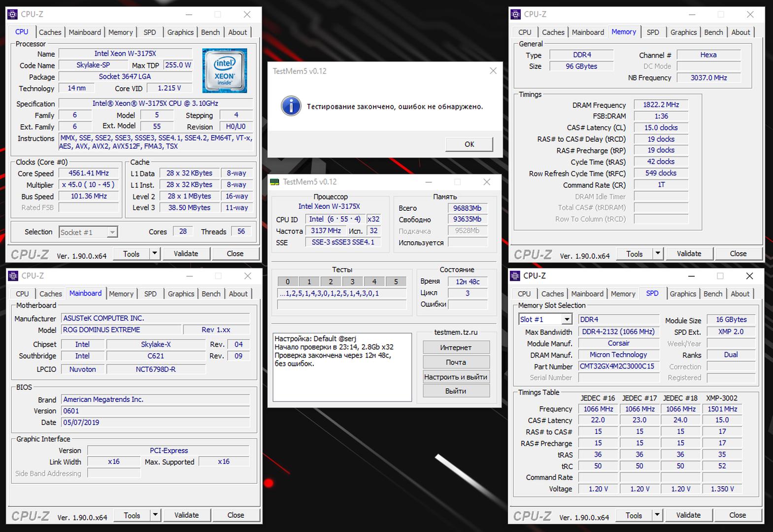Click Настроить и выйти button in TestMem5
This screenshot has width=773, height=532.
456,377
